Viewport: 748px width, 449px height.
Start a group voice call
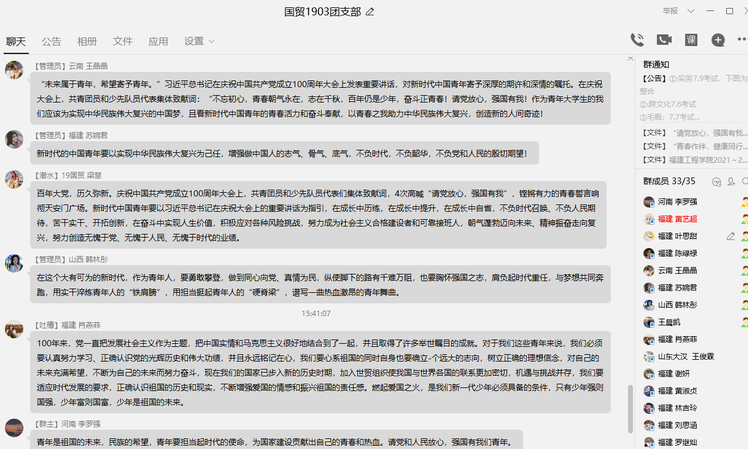(637, 40)
